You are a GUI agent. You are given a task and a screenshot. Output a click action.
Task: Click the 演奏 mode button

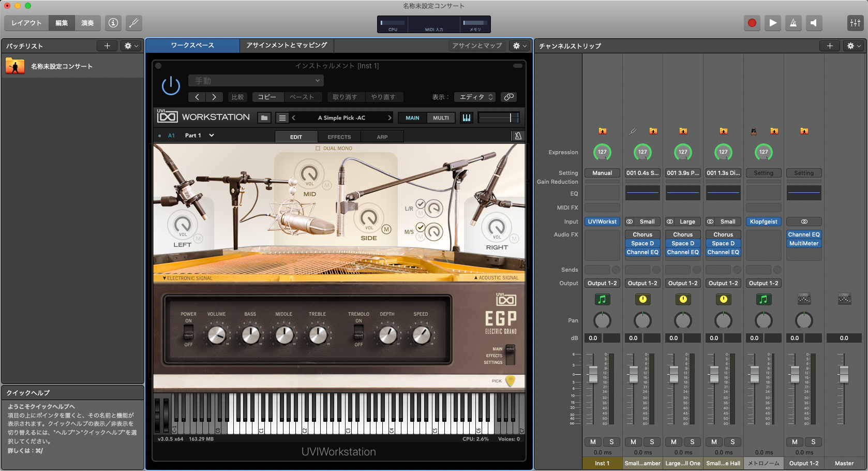pos(87,23)
